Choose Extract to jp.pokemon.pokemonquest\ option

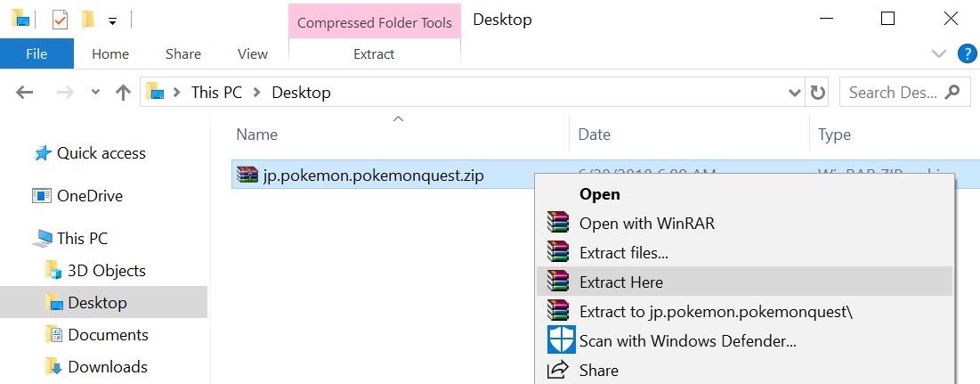(x=744, y=312)
